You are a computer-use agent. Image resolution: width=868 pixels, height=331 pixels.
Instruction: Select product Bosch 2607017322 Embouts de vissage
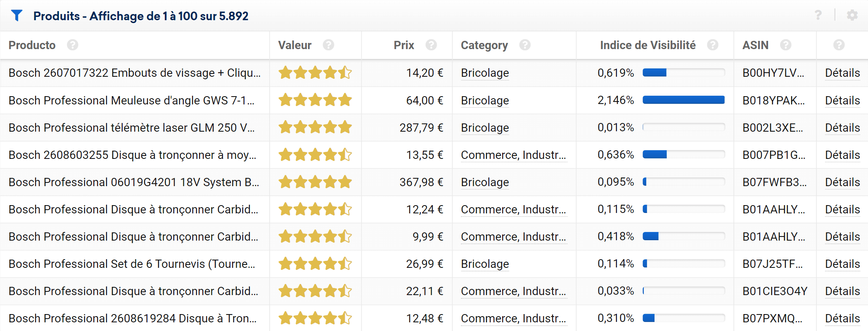135,73
